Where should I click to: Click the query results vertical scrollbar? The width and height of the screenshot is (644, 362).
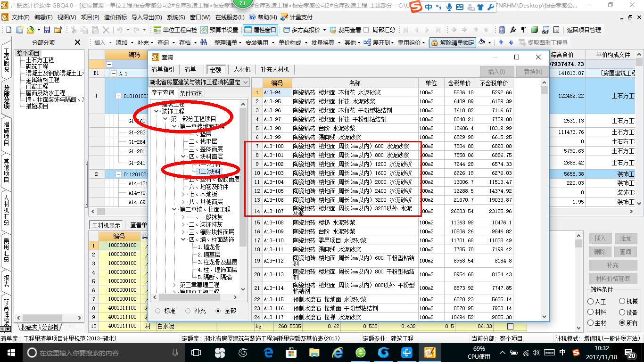[544, 200]
